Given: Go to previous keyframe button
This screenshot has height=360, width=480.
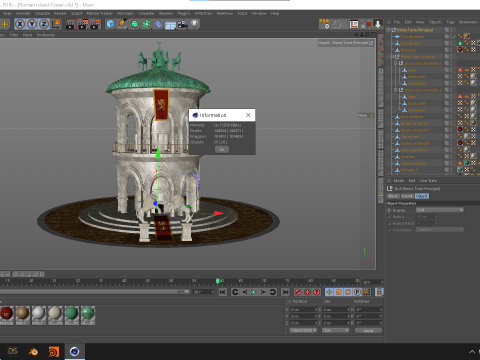Looking at the screenshot, I should coord(235,292).
